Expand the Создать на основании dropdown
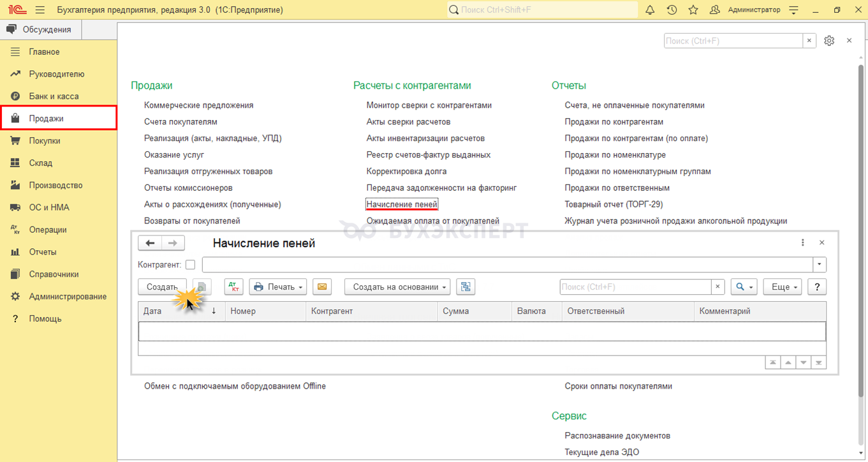The width and height of the screenshot is (868, 462). point(397,287)
